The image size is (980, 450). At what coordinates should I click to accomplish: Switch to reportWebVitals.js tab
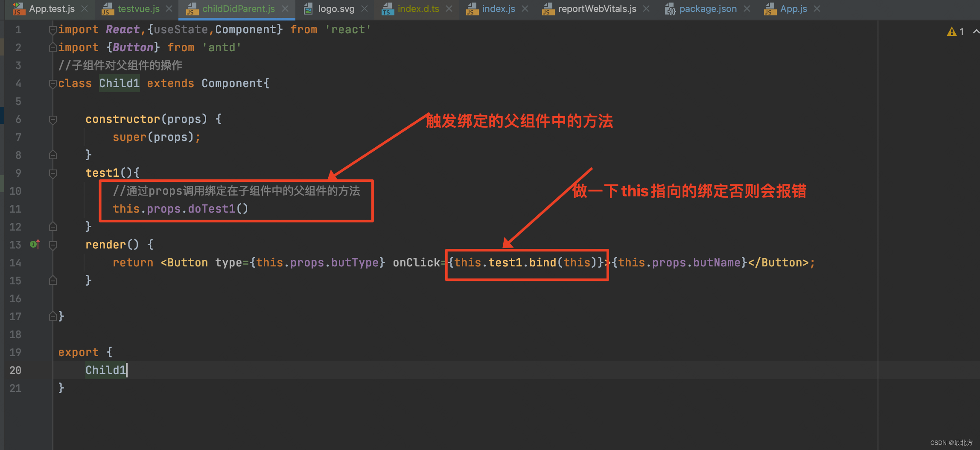pyautogui.click(x=597, y=9)
